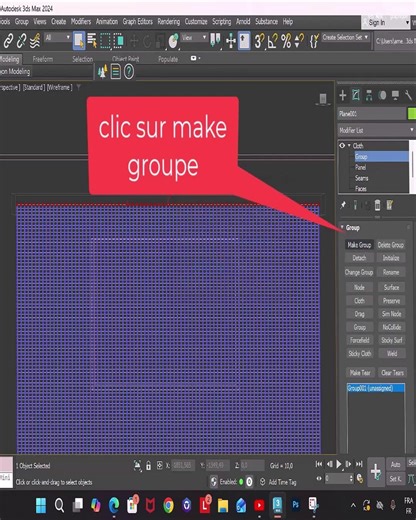Open the Scripting menu
Viewport: 416px width, 520px height.
[x=222, y=22]
